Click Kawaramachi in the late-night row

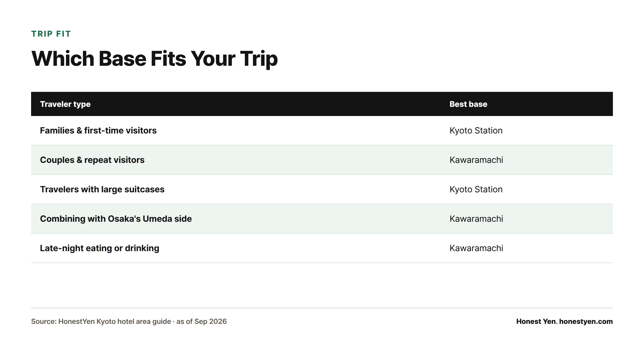476,248
